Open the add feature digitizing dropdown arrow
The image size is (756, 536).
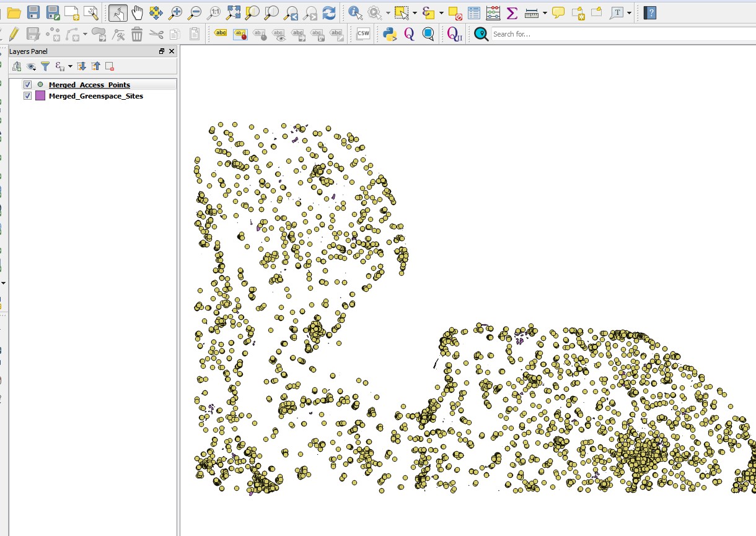tap(85, 34)
